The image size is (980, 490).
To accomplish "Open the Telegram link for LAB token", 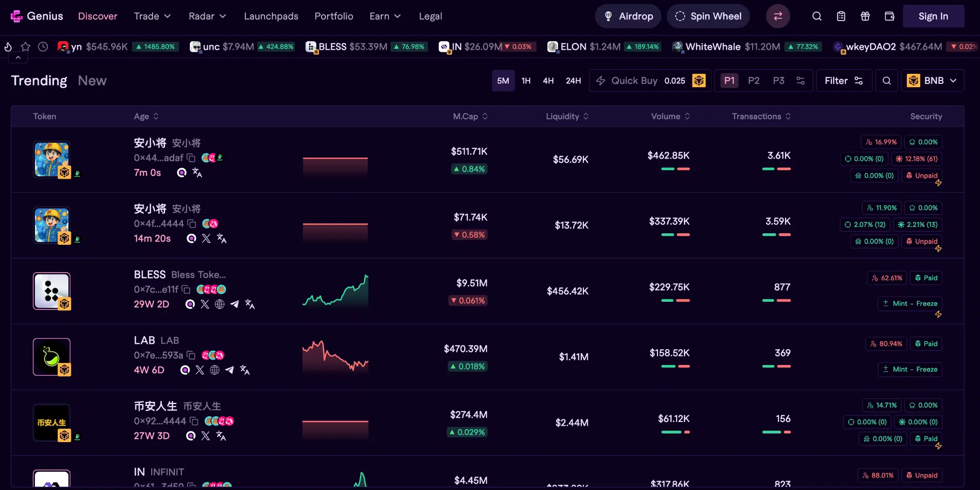I will pos(229,370).
